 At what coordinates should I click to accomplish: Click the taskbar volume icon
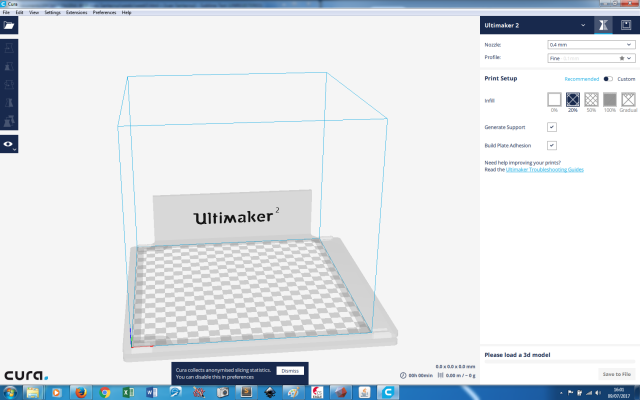(598, 393)
